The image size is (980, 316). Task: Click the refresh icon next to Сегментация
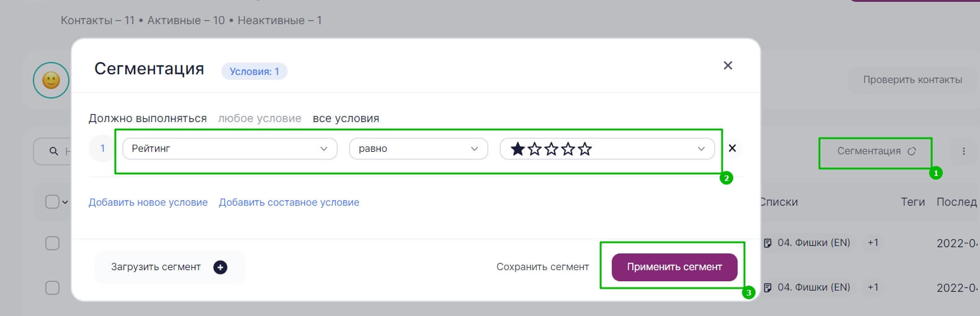point(911,151)
